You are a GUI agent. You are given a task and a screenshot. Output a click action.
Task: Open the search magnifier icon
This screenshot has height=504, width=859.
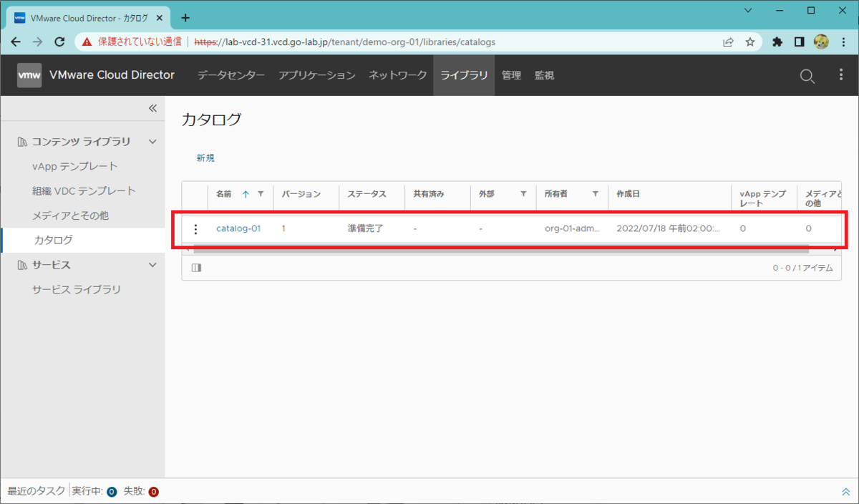[x=807, y=76]
